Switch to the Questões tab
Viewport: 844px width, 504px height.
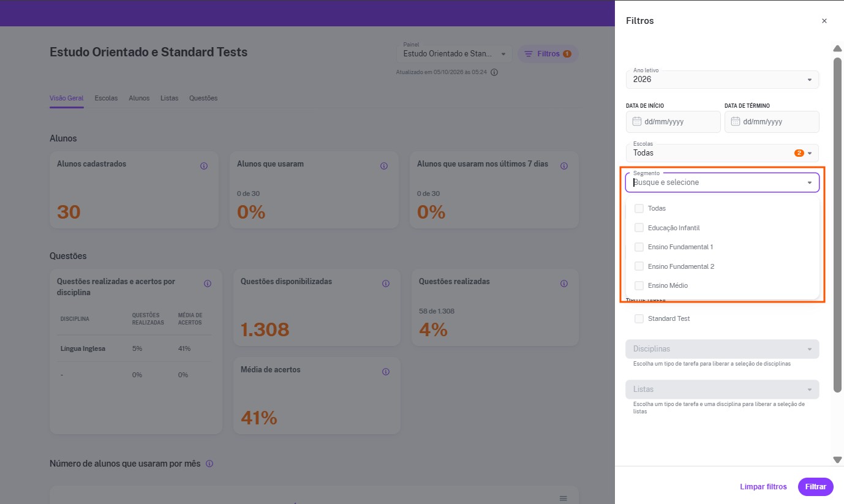[203, 98]
